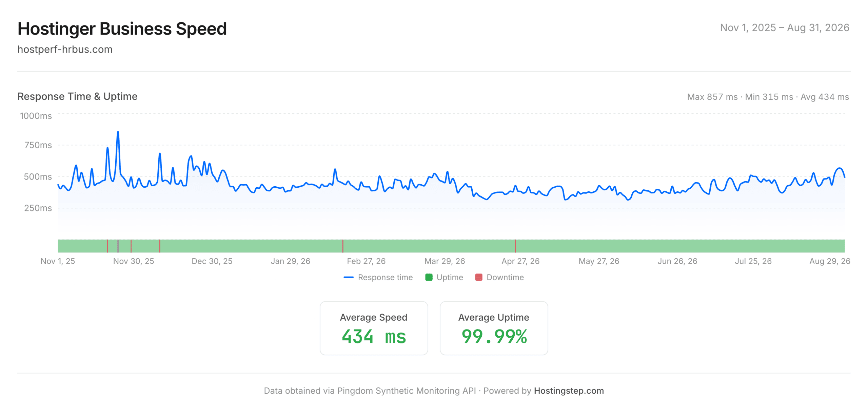868x414 pixels.
Task: Click the Aug 29, 26 axis label
Action: coord(830,261)
